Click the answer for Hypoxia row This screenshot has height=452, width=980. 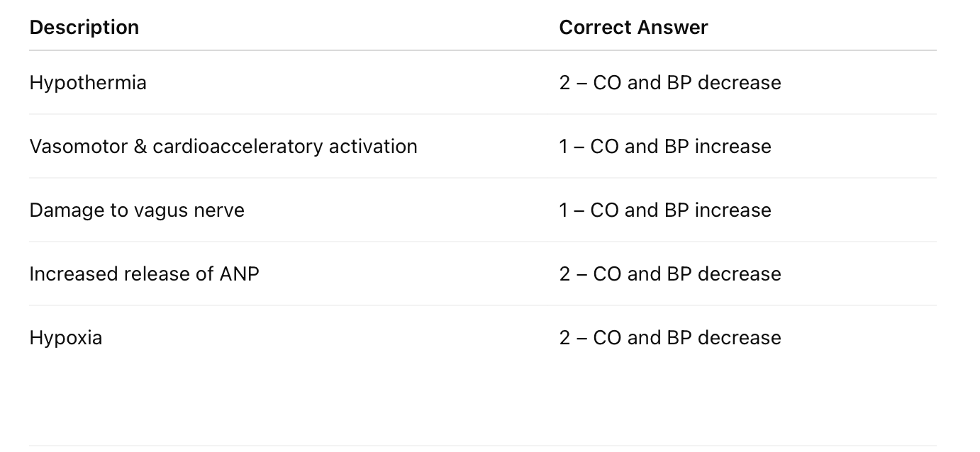click(670, 338)
